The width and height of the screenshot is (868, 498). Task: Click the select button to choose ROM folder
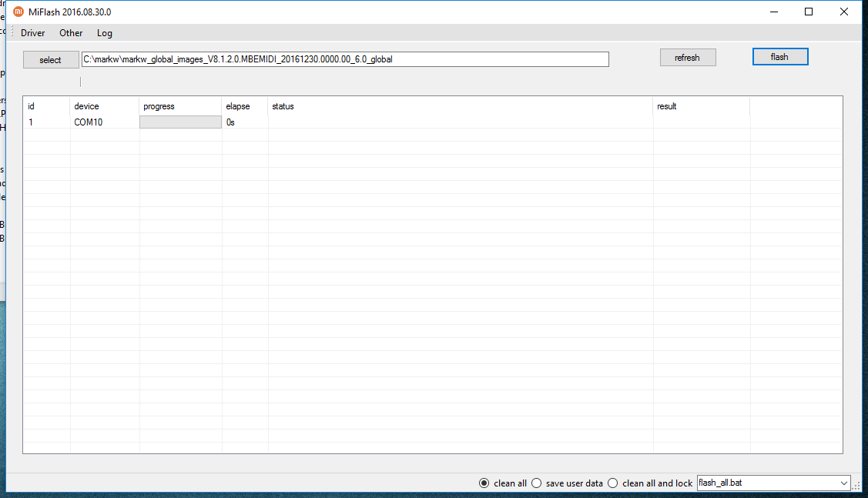[x=50, y=60]
